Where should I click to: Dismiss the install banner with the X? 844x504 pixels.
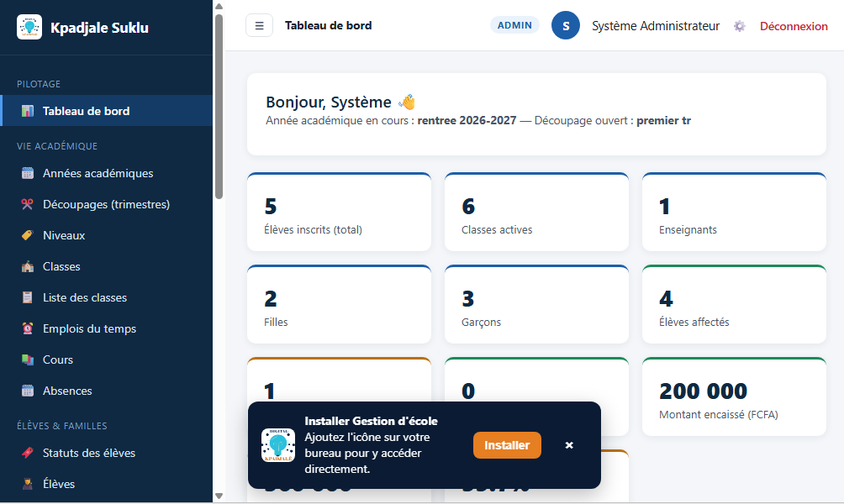(x=569, y=445)
